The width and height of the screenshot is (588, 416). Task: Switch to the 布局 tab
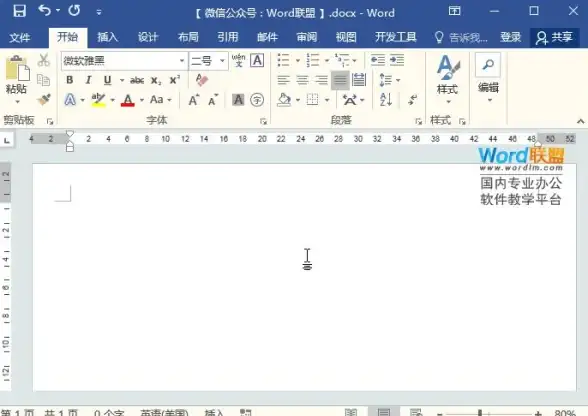[x=188, y=37]
